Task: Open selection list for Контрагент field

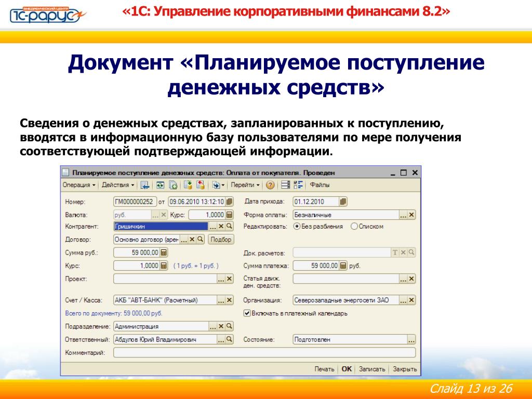Action: 212,227
